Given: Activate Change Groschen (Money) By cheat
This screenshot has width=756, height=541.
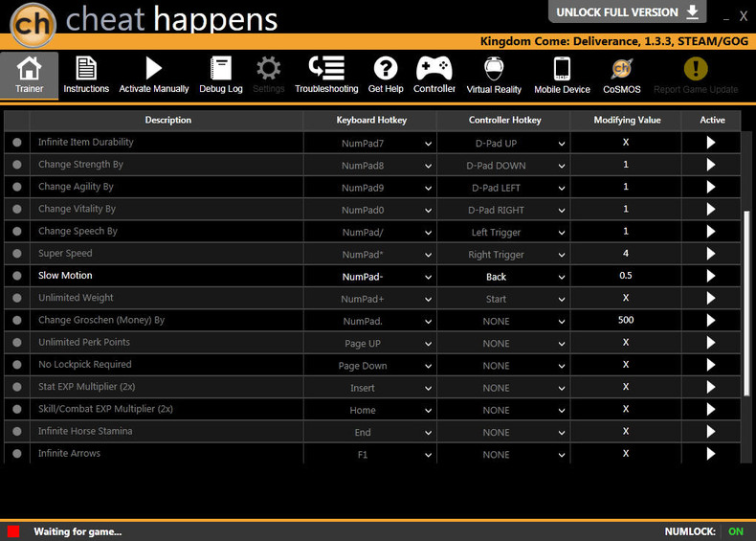Looking at the screenshot, I should pyautogui.click(x=711, y=320).
